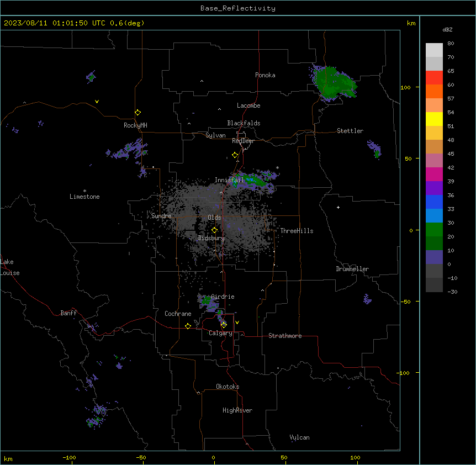This screenshot has width=476, height=465.
Task: Click the yellow diamond marker north of RockyMH
Action: click(137, 113)
